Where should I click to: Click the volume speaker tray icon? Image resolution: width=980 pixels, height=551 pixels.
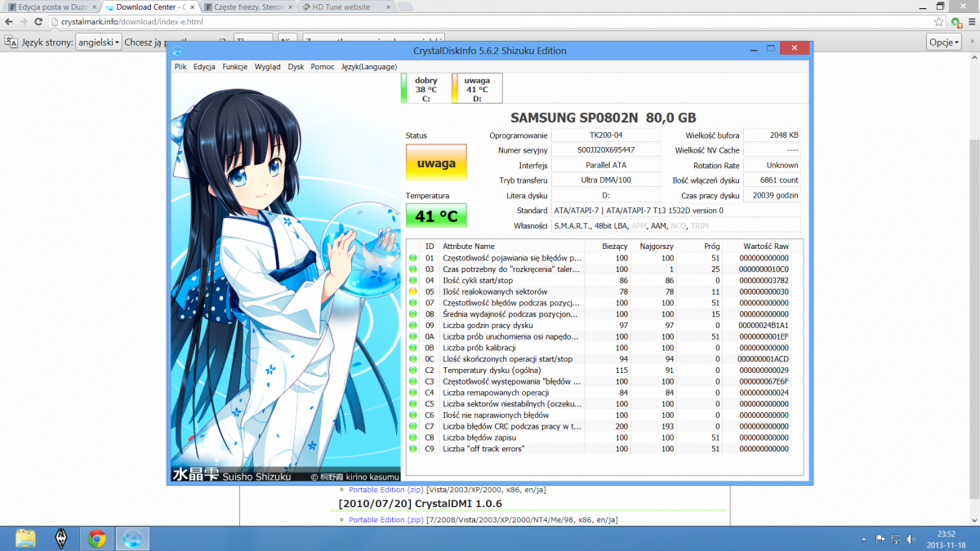coord(911,539)
